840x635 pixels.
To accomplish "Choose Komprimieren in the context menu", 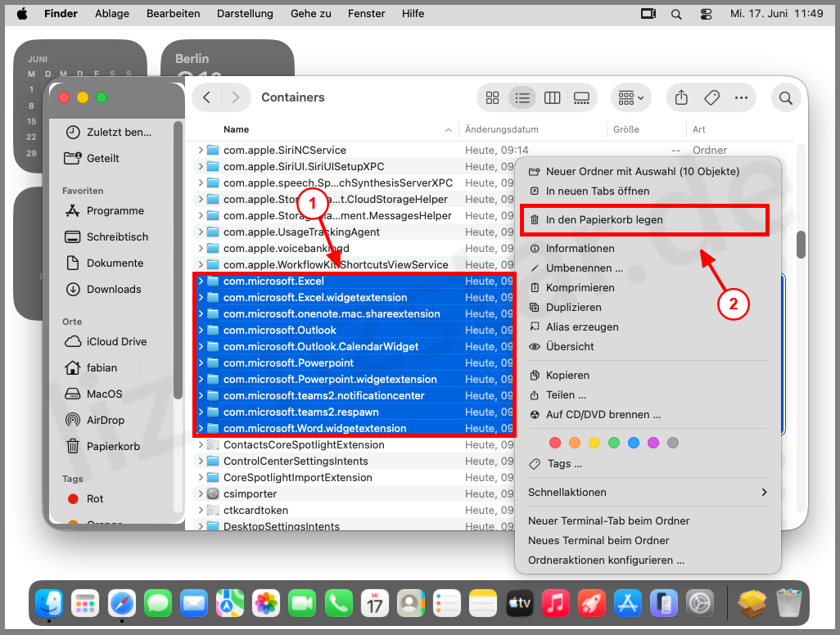I will (648, 288).
